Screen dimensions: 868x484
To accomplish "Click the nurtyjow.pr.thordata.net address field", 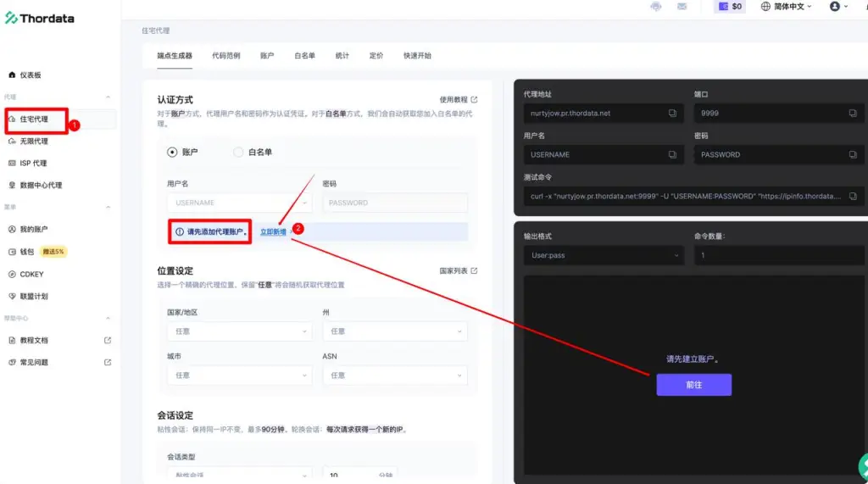I will 604,113.
